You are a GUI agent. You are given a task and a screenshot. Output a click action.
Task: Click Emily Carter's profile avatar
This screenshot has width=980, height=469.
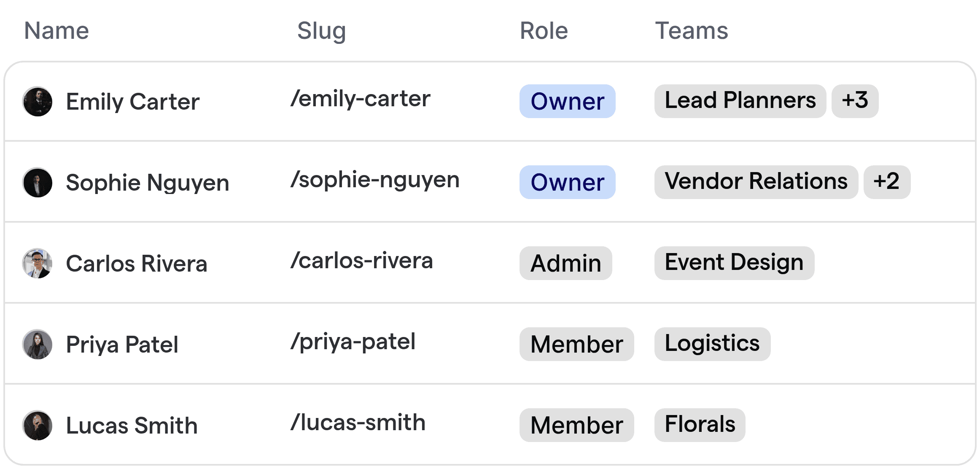38,102
